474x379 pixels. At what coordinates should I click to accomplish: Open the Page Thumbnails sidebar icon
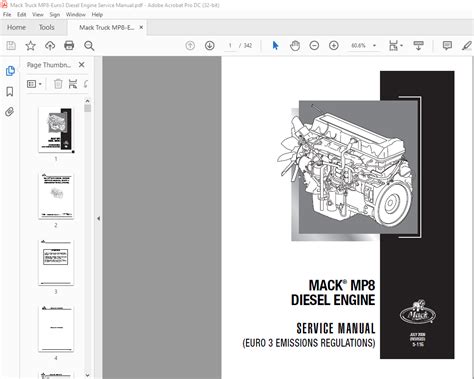point(10,71)
